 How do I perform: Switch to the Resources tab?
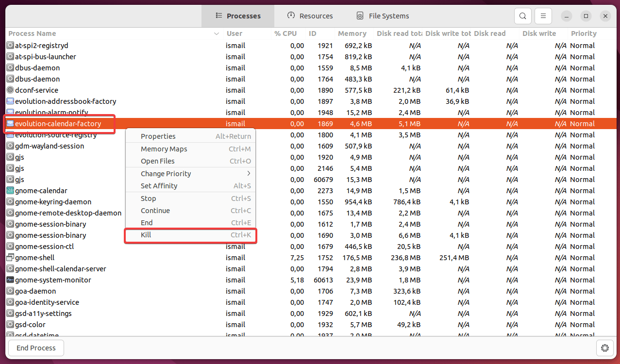coord(309,16)
